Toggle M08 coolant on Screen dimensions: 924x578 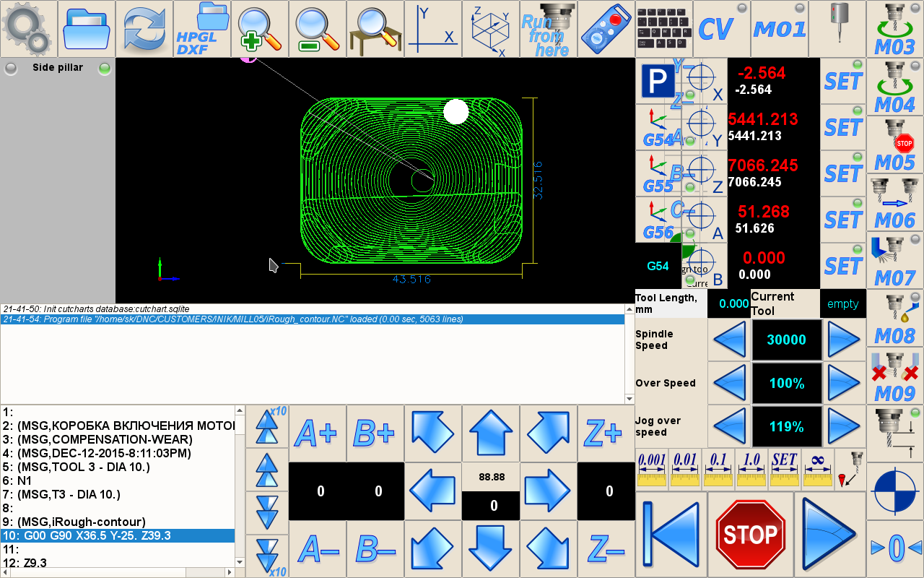tap(894, 318)
